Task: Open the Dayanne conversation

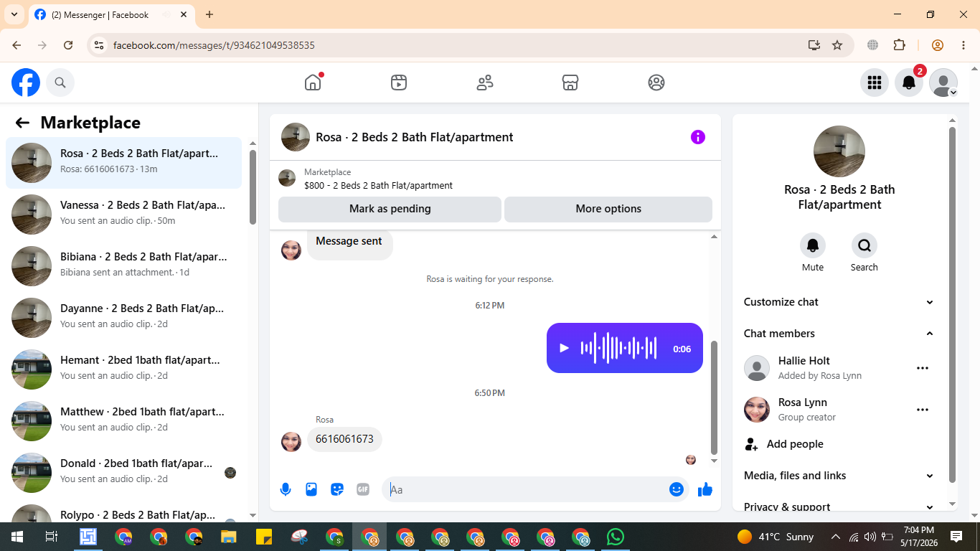Action: [124, 318]
